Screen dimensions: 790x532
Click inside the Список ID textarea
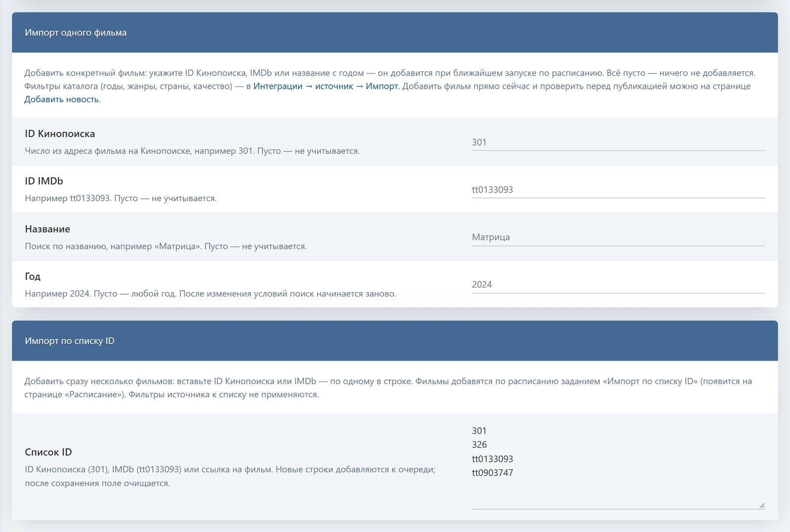coord(618,466)
